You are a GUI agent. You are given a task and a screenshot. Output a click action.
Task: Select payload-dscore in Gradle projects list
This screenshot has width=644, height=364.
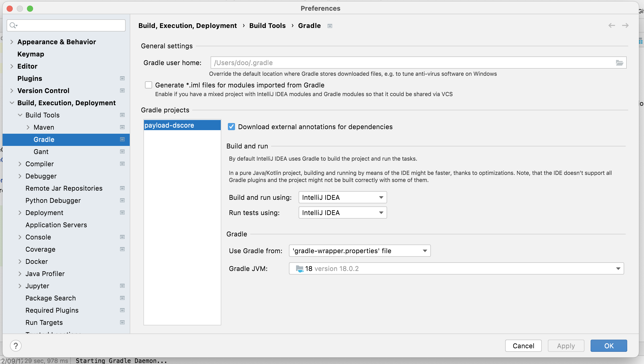[182, 125]
